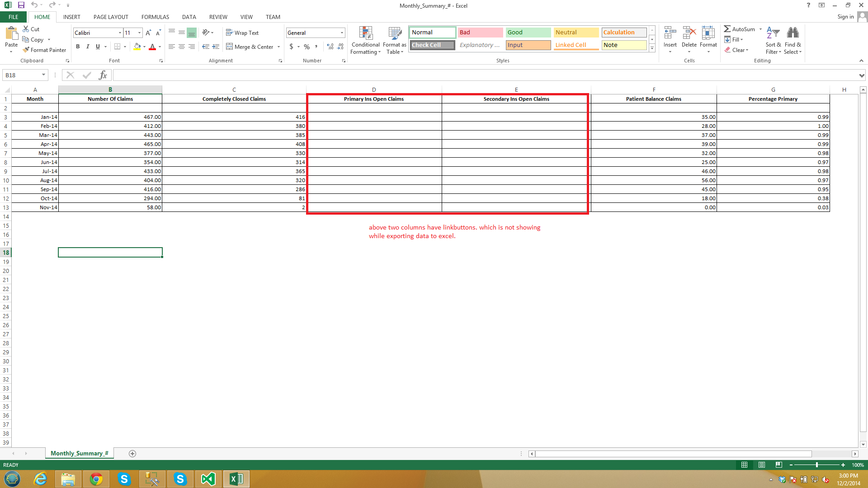Open Chrome from the taskbar

[x=96, y=479]
